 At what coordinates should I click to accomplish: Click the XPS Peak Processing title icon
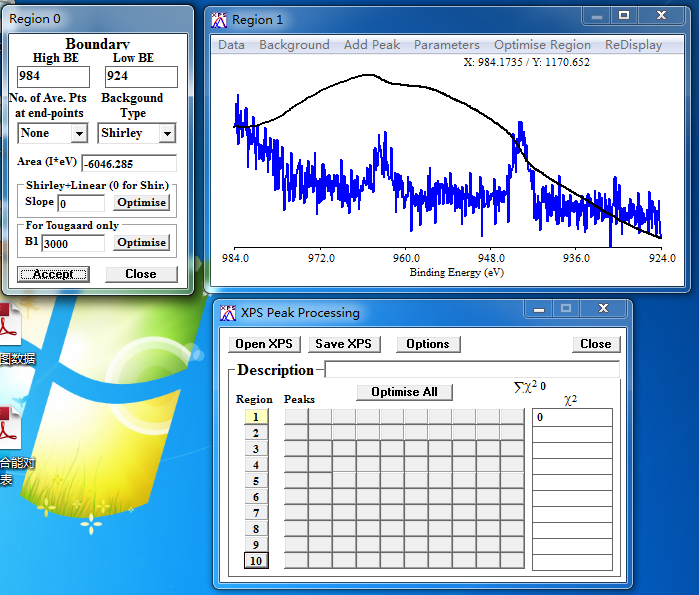[228, 312]
